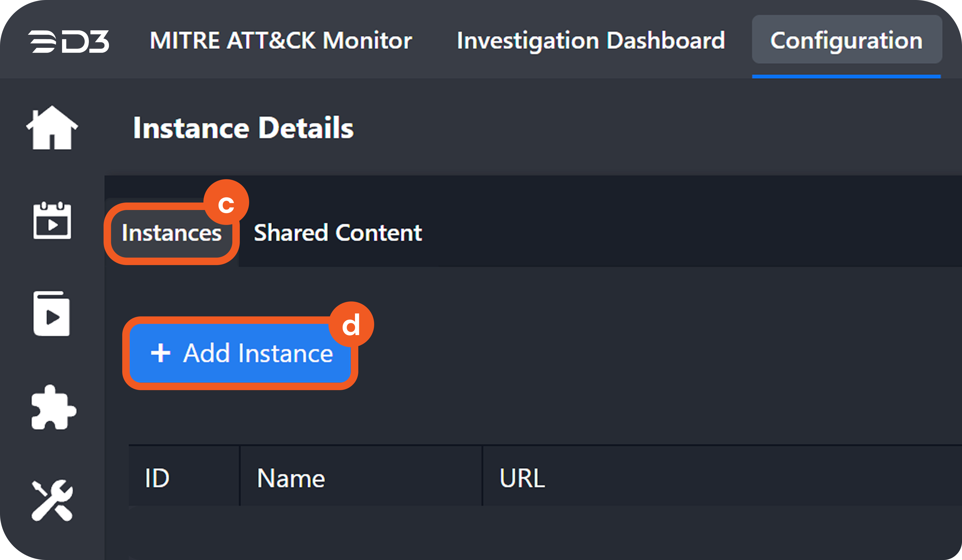
Task: Open the wrench and screwdriver tools icon
Action: [52, 500]
